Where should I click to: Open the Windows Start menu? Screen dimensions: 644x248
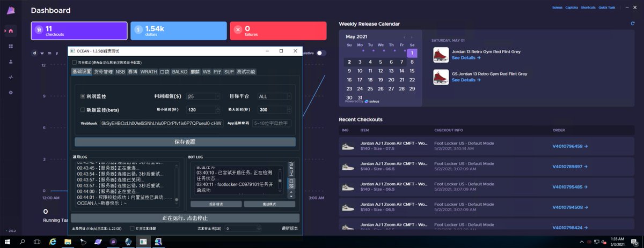8,242
